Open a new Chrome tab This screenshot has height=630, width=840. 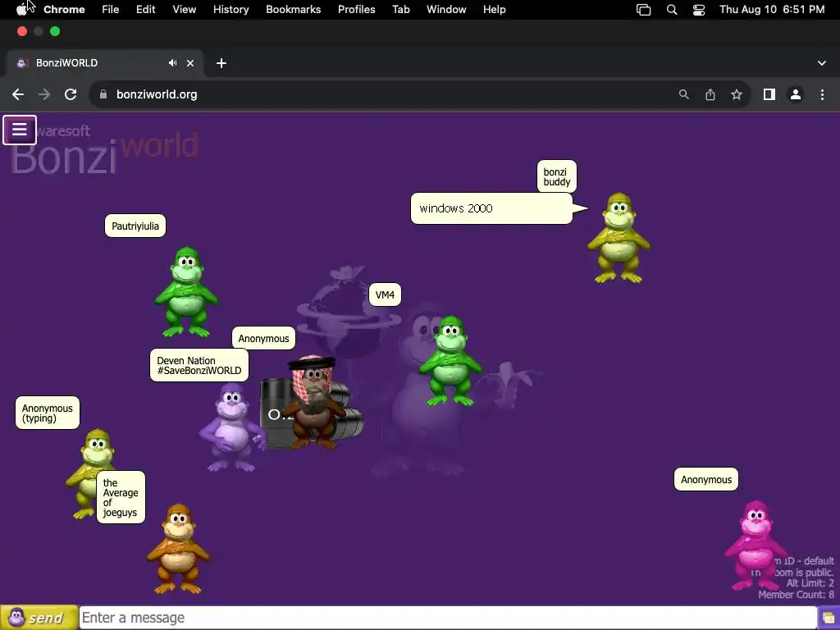coord(221,63)
